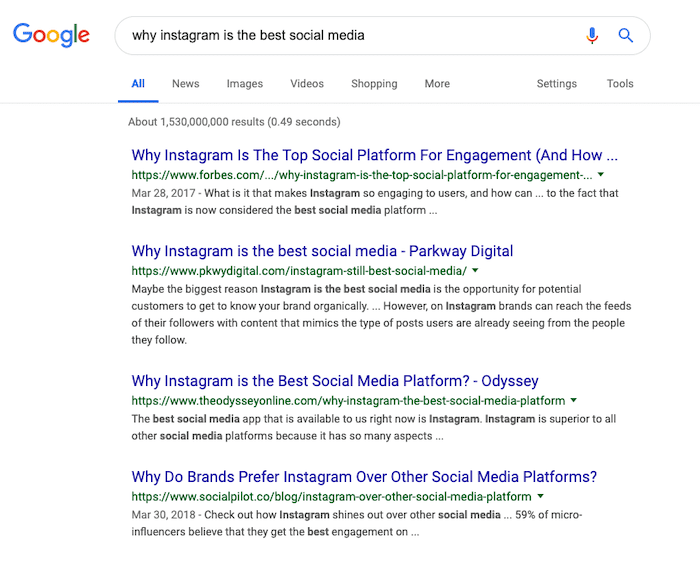The width and height of the screenshot is (700, 572).
Task: Open the Videos tab
Action: coord(307,84)
